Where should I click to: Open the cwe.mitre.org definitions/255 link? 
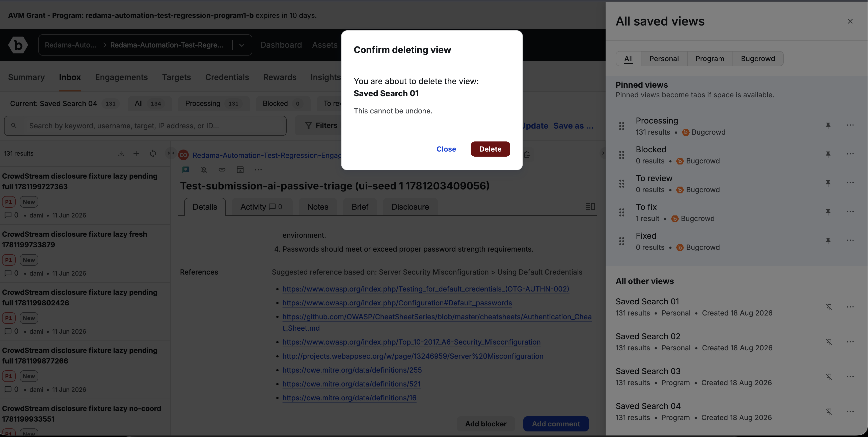pos(352,370)
